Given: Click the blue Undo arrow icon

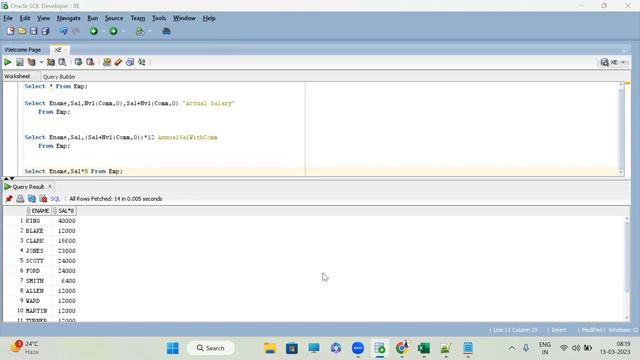Looking at the screenshot, I should 63,31.
